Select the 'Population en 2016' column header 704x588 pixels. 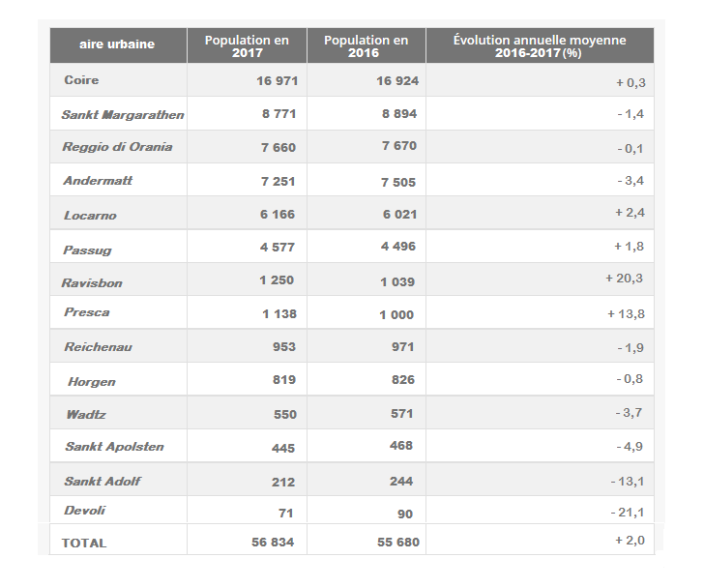click(366, 45)
